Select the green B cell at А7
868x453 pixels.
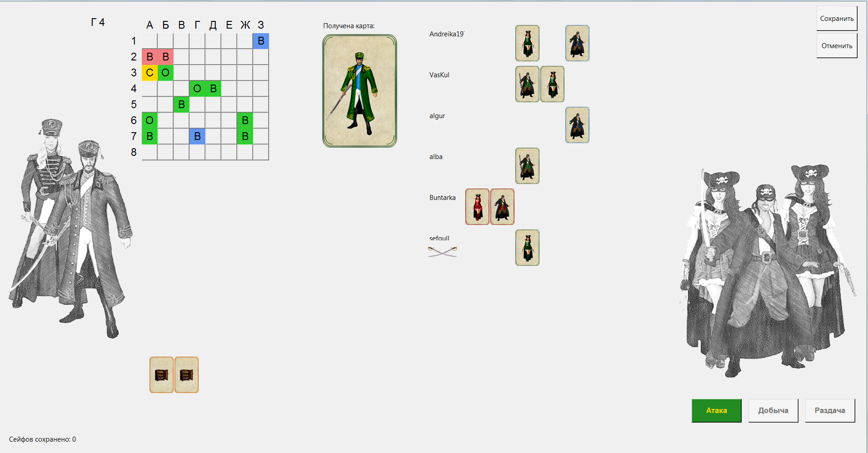(x=150, y=136)
